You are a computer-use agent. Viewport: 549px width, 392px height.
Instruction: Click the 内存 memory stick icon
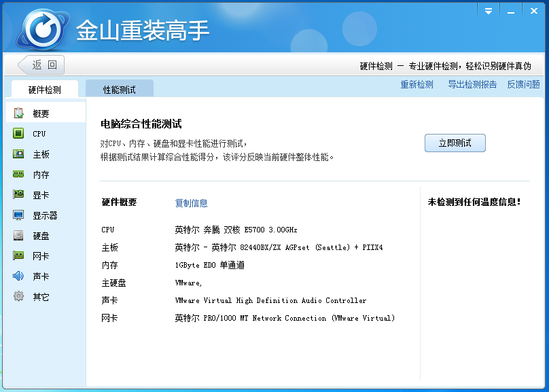pos(18,175)
